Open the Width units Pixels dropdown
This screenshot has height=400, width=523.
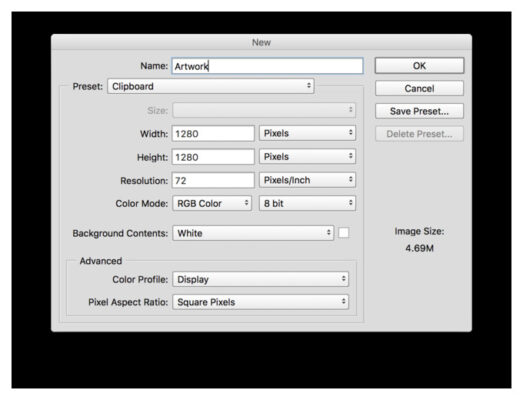pos(307,133)
